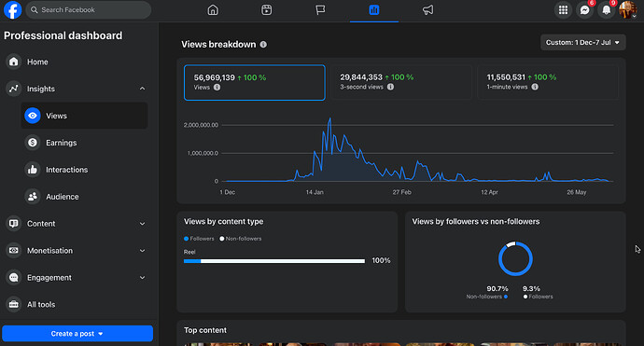Click info icon next to Views breakdown
The width and height of the screenshot is (644, 346).
click(x=263, y=45)
